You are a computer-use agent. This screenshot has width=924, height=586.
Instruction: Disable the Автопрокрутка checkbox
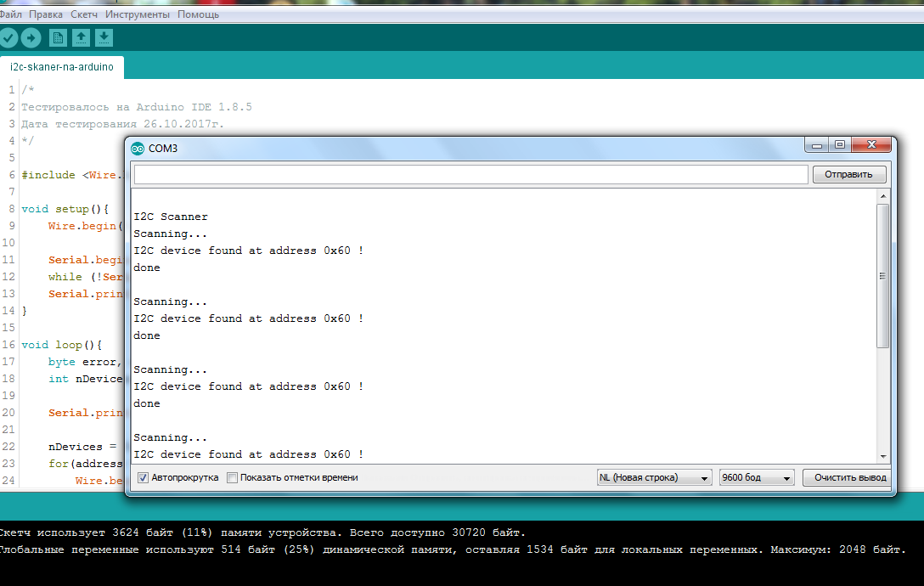point(143,477)
